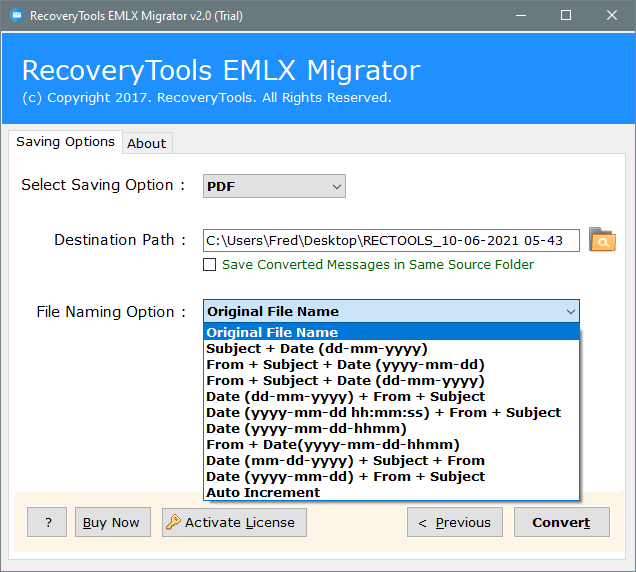This screenshot has width=636, height=572.
Task: Select the Saving Options tab
Action: [65, 142]
